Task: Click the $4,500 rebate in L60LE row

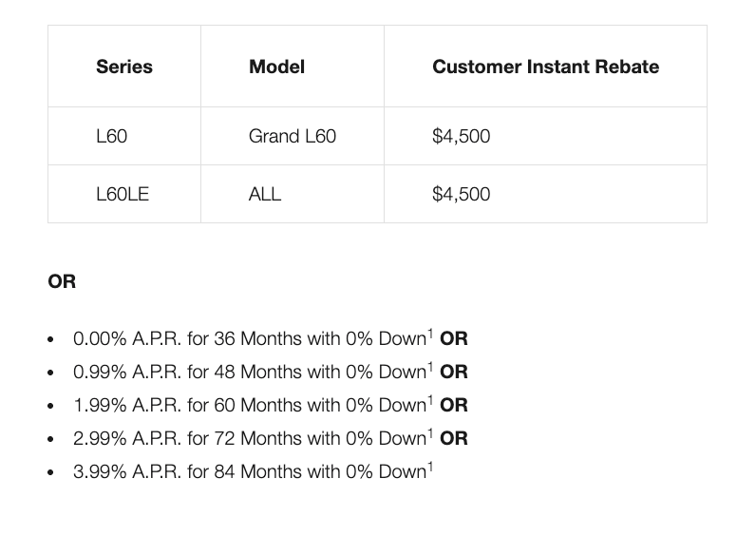Action: [x=461, y=194]
